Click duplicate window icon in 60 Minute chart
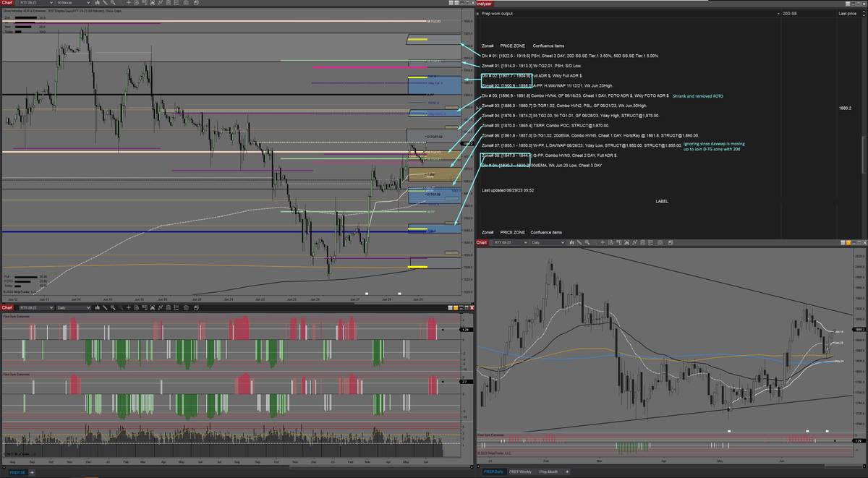This screenshot has width=868, height=478. [197, 4]
